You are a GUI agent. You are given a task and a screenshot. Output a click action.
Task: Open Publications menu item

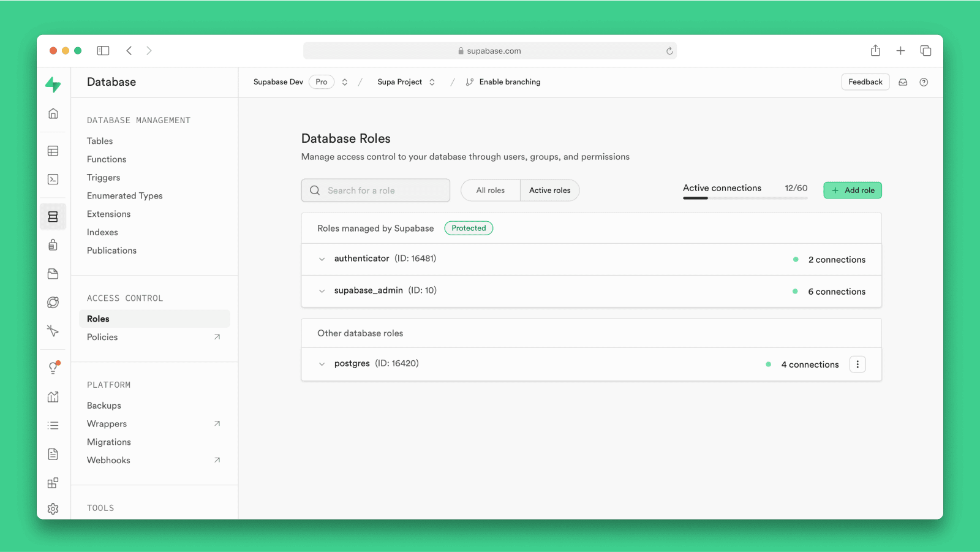pyautogui.click(x=111, y=251)
